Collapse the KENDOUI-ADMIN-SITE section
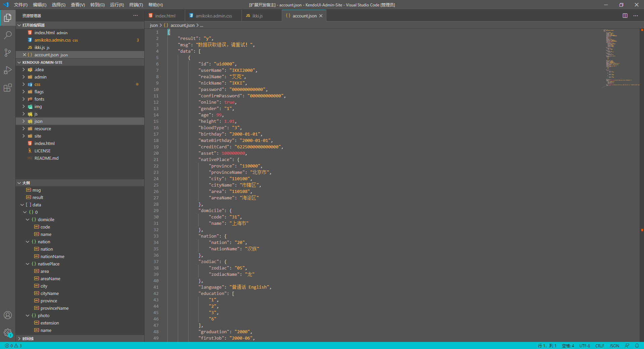The height and width of the screenshot is (349, 644). [x=80, y=62]
